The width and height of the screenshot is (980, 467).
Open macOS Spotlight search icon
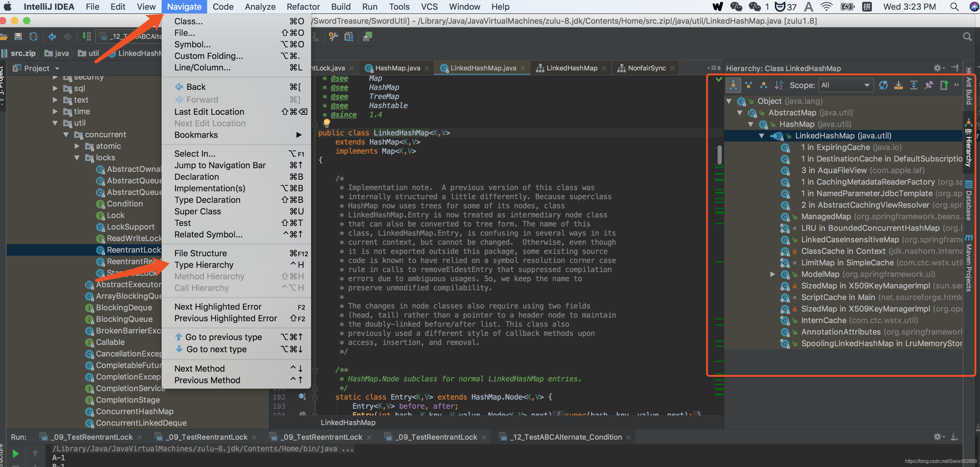[954, 6]
